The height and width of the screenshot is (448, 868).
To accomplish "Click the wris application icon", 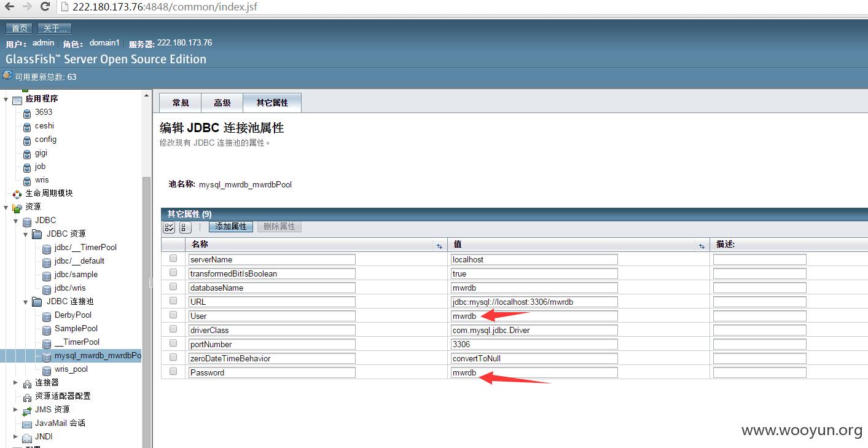I will (x=27, y=181).
